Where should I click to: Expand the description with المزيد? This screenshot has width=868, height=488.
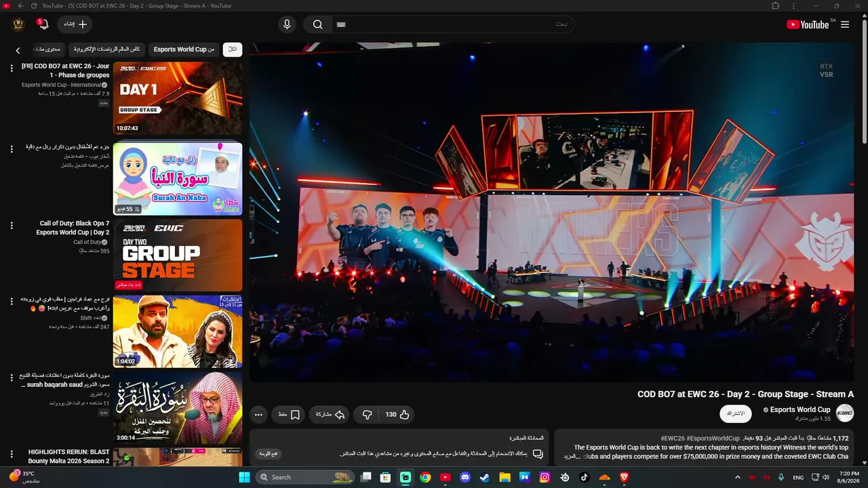pyautogui.click(x=573, y=457)
